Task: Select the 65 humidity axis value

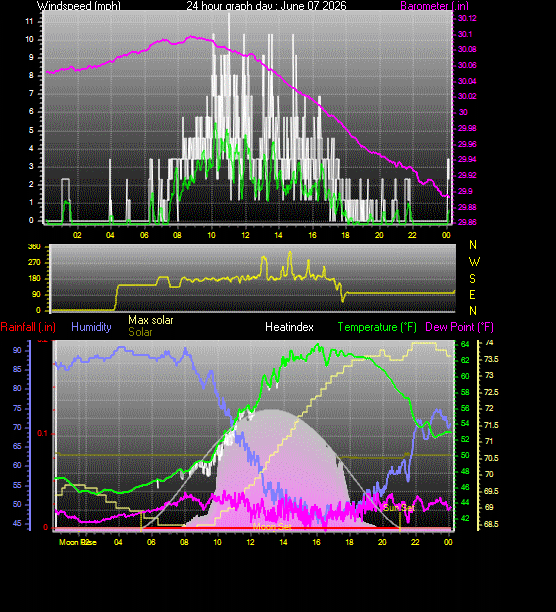Action: point(17,446)
